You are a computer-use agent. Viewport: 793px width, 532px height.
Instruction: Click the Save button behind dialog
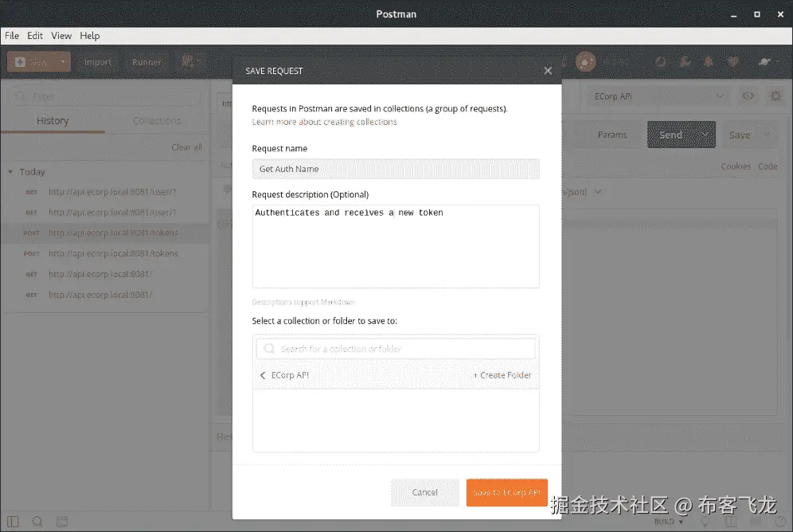click(x=740, y=135)
